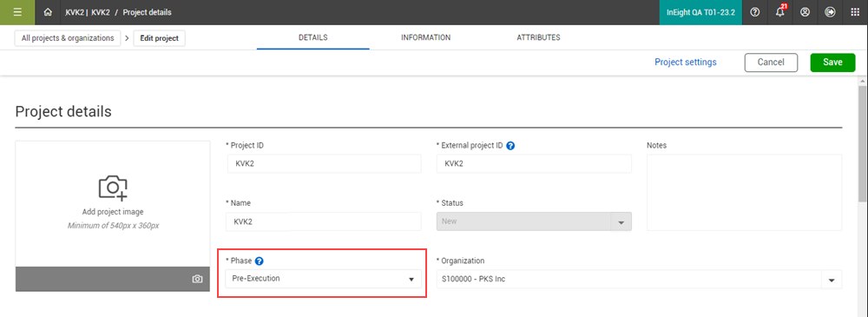This screenshot has height=317, width=868.
Task: Click the vertical scrollbar thumb
Action: pos(863,143)
